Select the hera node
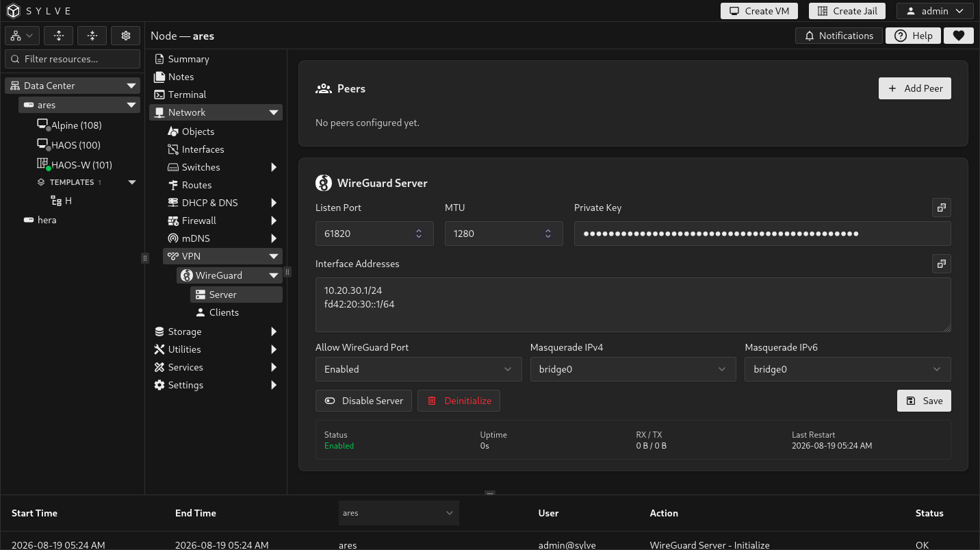Screen dimensions: 980x550 point(40,220)
